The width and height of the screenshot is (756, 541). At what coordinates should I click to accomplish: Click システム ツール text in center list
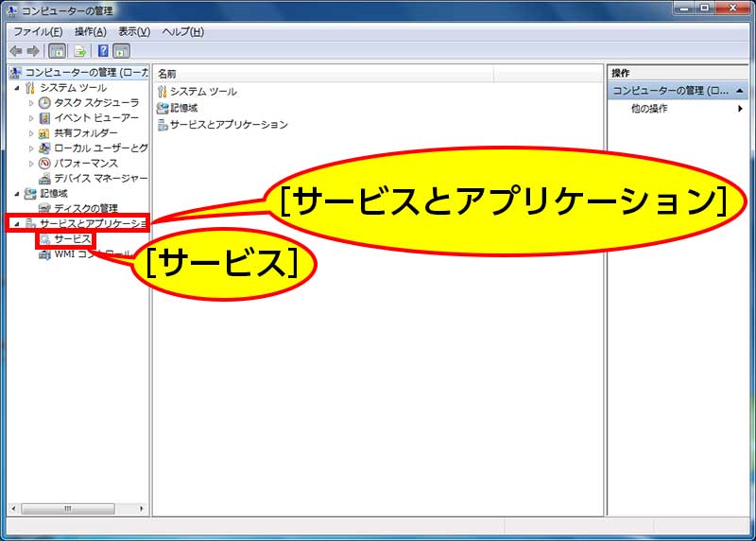coord(203,92)
